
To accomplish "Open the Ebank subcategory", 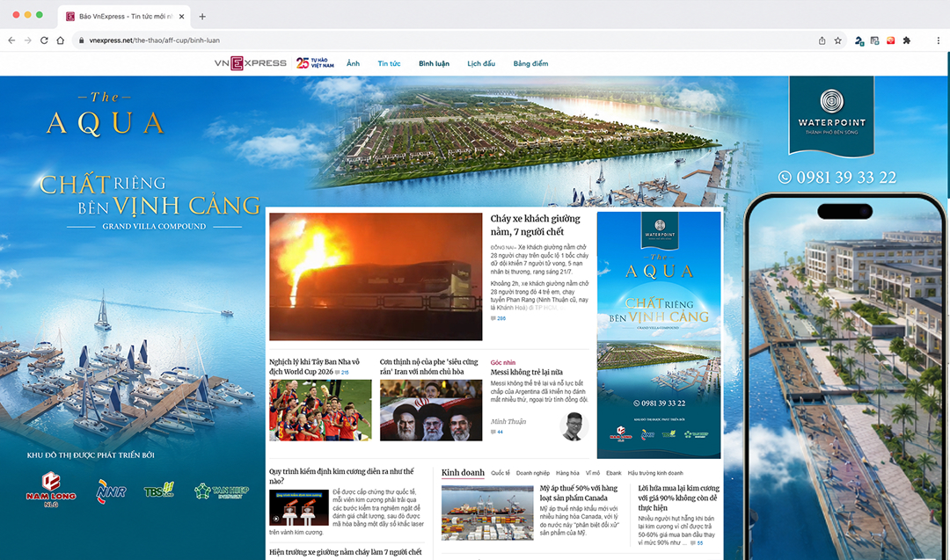I will (614, 474).
